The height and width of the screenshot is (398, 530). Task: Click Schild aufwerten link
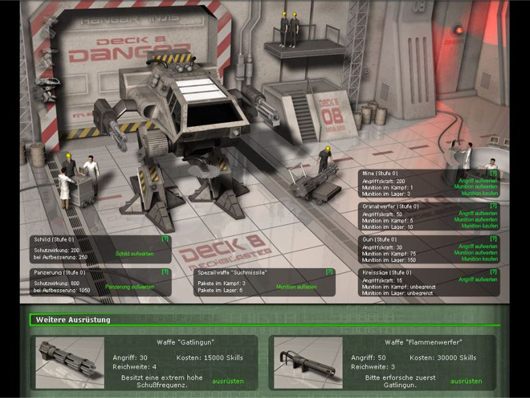(x=135, y=254)
